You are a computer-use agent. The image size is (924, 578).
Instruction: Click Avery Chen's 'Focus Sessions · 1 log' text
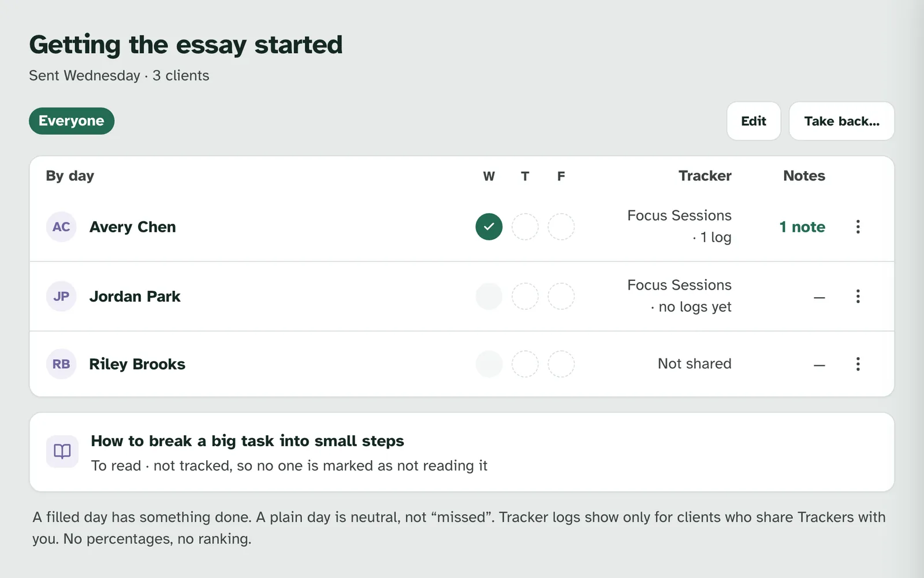pyautogui.click(x=680, y=226)
